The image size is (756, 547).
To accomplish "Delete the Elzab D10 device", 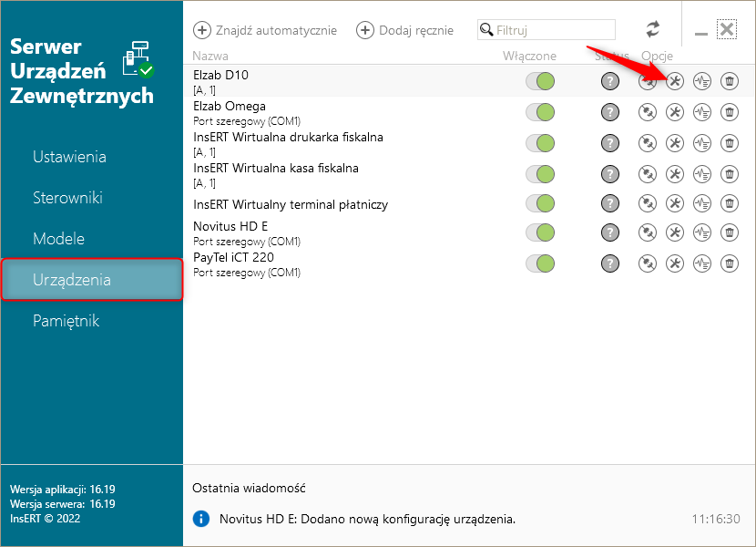I will [x=730, y=81].
